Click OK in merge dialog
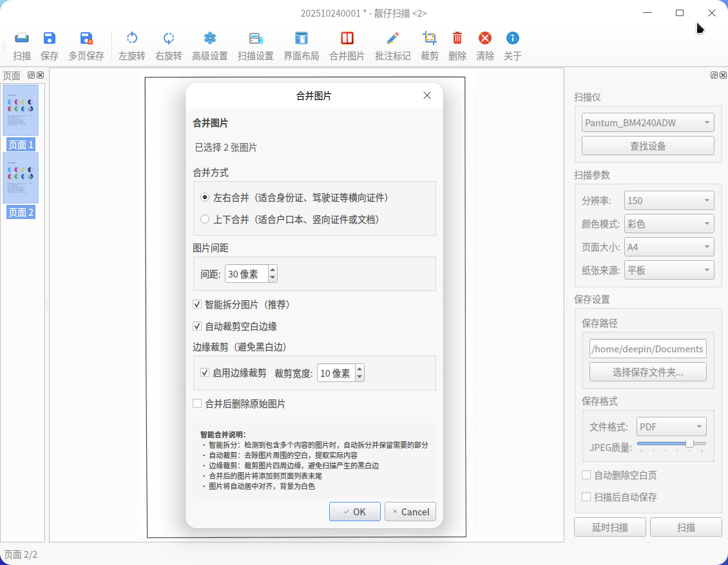 [x=355, y=512]
